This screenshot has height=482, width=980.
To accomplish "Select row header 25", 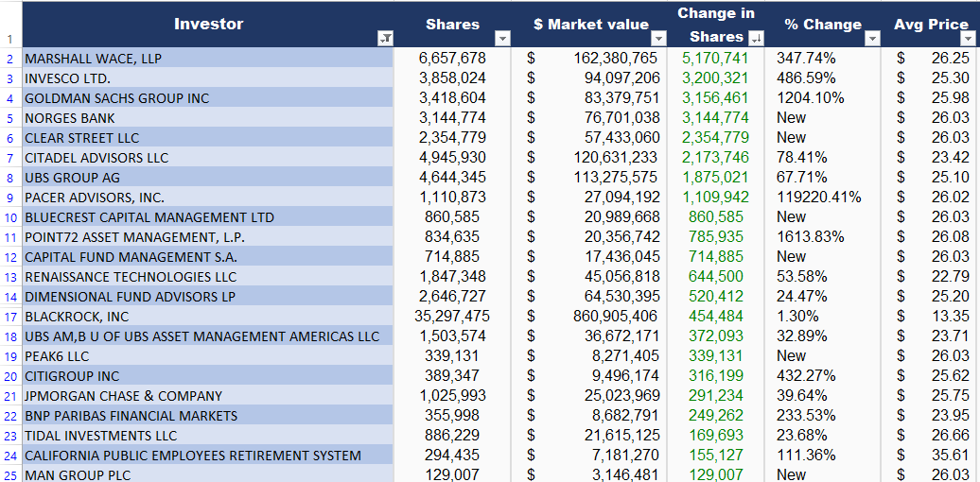I will point(10,475).
